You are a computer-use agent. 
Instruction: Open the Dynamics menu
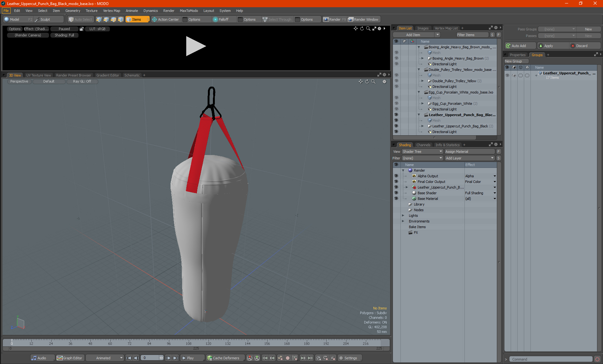150,11
